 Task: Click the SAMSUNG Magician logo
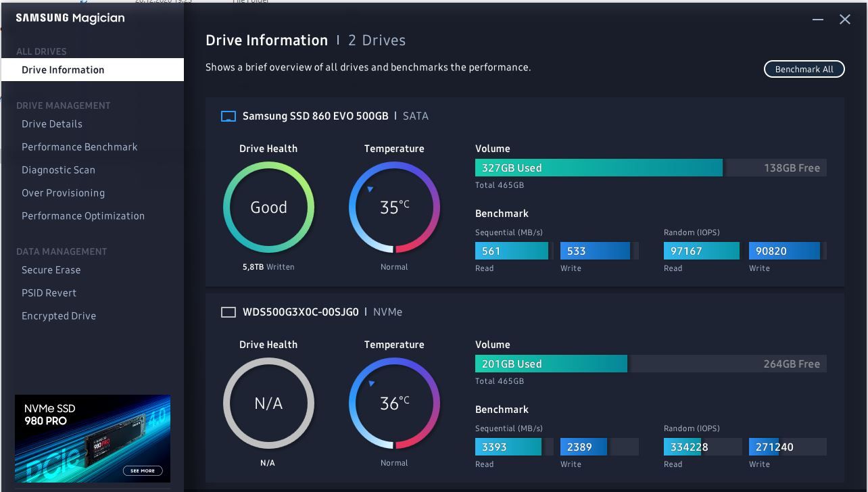pyautogui.click(x=70, y=18)
